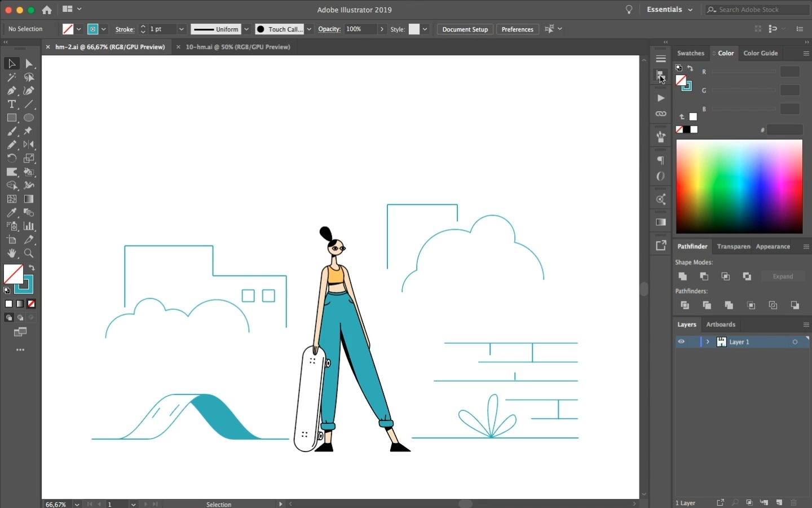
Task: Select the Artboard tool
Action: (12, 240)
